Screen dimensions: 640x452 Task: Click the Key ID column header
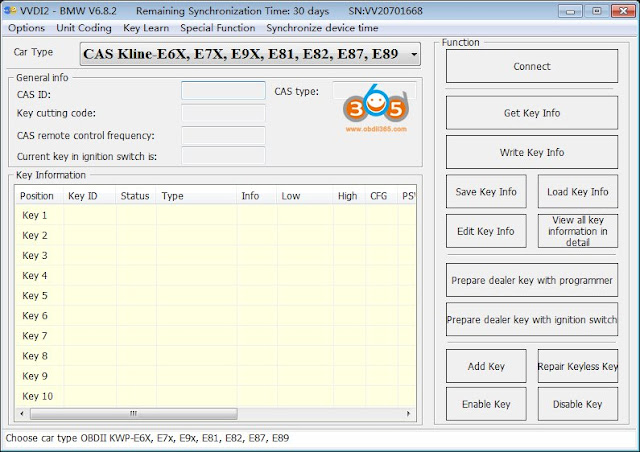pyautogui.click(x=89, y=196)
